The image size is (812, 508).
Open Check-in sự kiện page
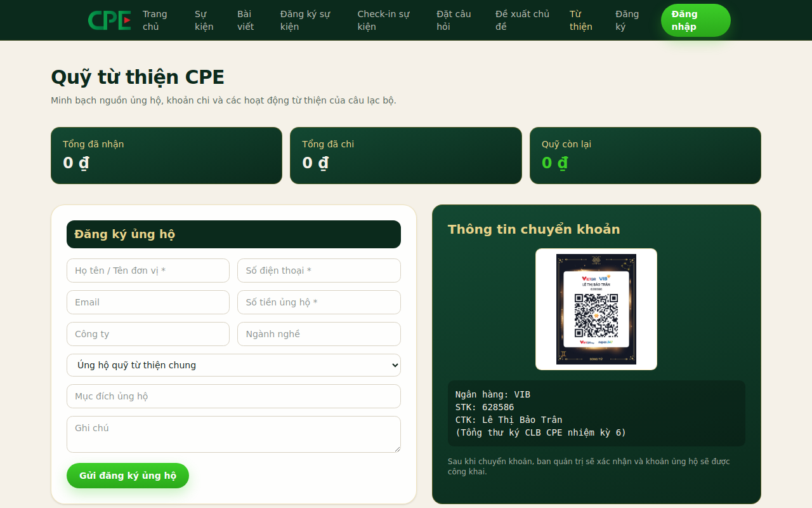(x=383, y=20)
